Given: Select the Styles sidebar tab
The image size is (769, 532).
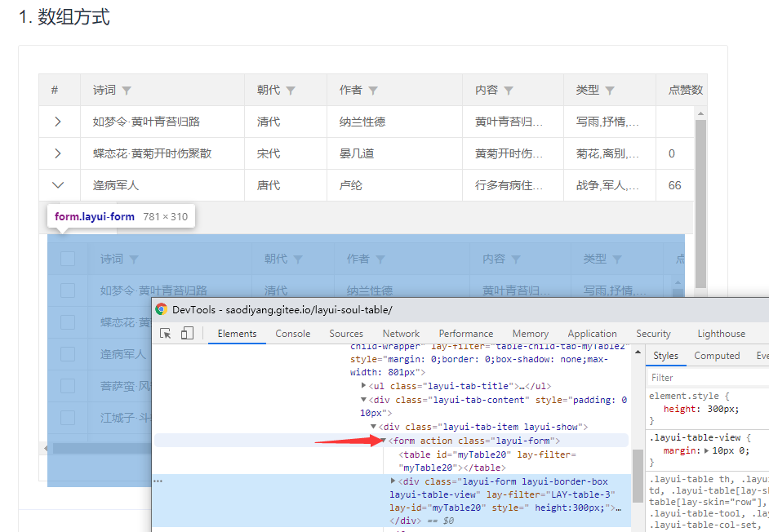Looking at the screenshot, I should (x=665, y=356).
